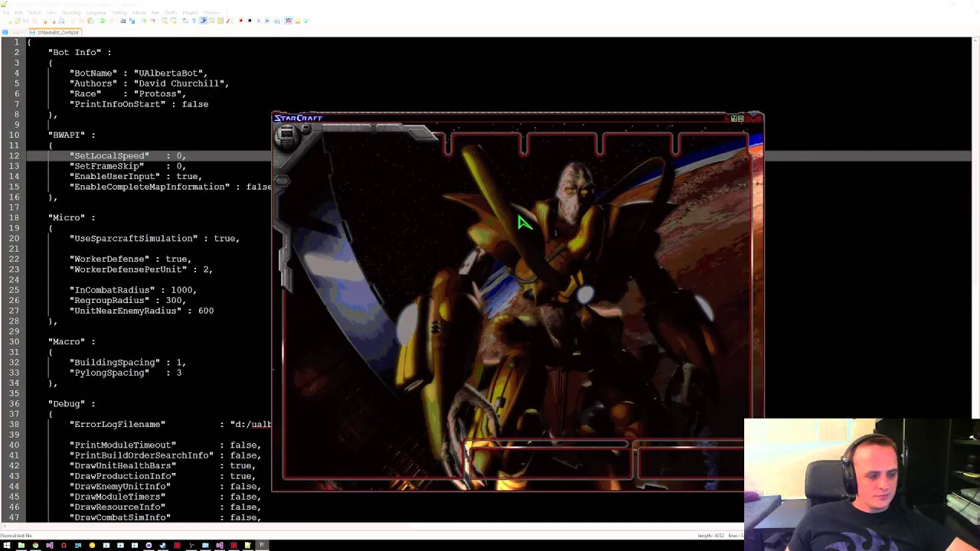Click the webcam overlay thumbnail

861,484
